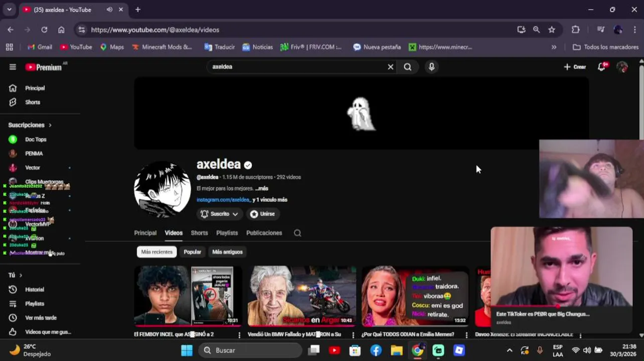Image resolution: width=644 pixels, height=361 pixels.
Task: Expand the Suscripciones section
Action: coord(30,125)
